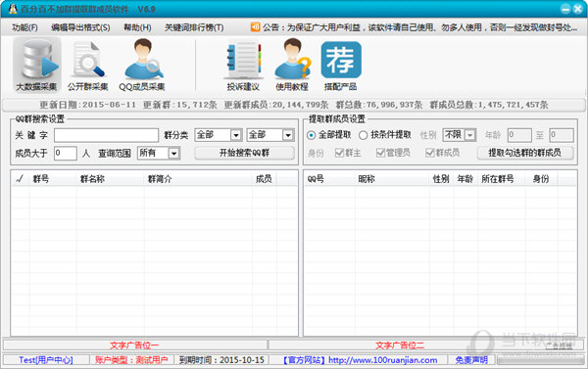The image size is (588, 369).
Task: Click the 账户类型：测试用户 status text
Action: coord(131,360)
